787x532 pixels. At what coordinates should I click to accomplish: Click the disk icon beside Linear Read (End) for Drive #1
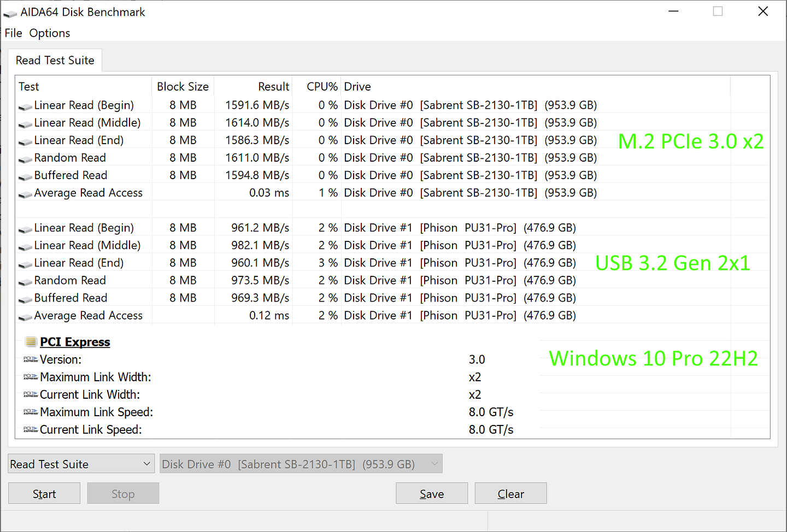click(x=25, y=263)
